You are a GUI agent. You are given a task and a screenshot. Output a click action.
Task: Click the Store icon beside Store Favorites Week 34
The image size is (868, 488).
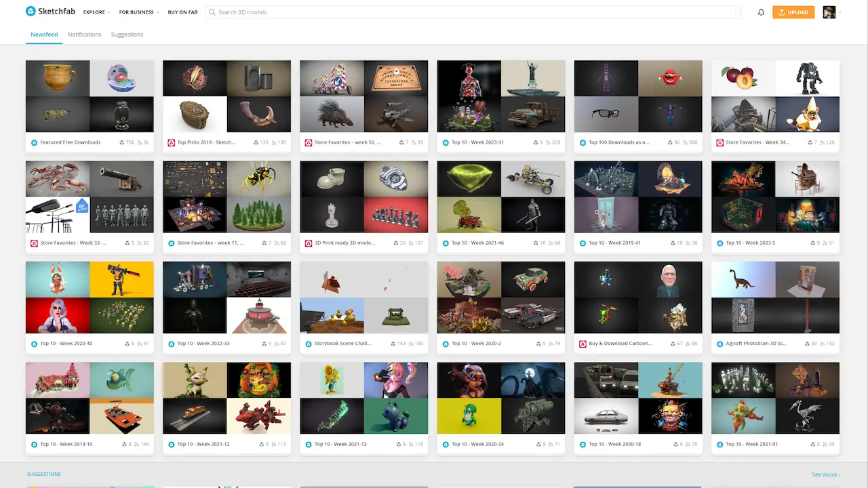pyautogui.click(x=719, y=142)
